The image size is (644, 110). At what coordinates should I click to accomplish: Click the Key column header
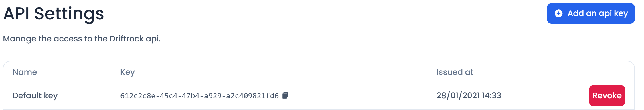(127, 72)
